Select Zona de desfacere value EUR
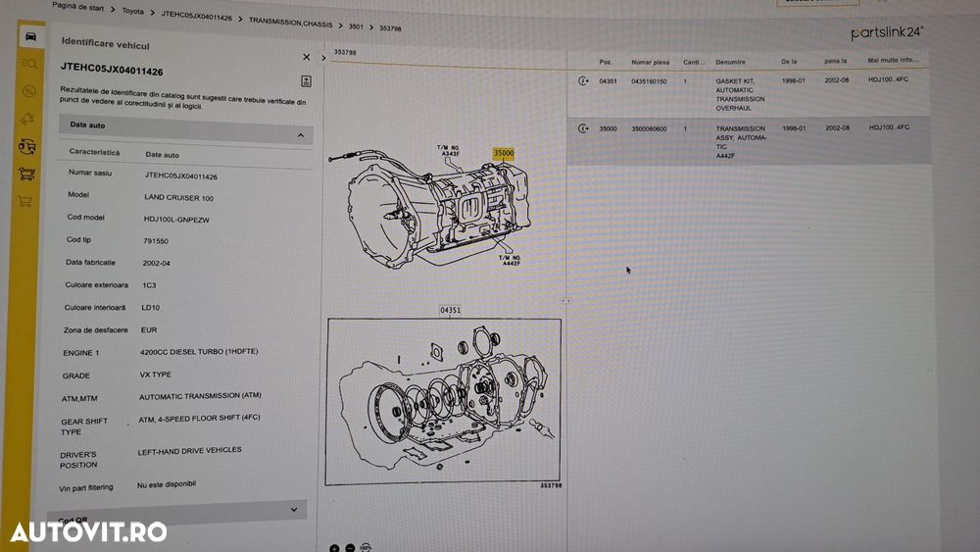The width and height of the screenshot is (980, 552). [149, 329]
